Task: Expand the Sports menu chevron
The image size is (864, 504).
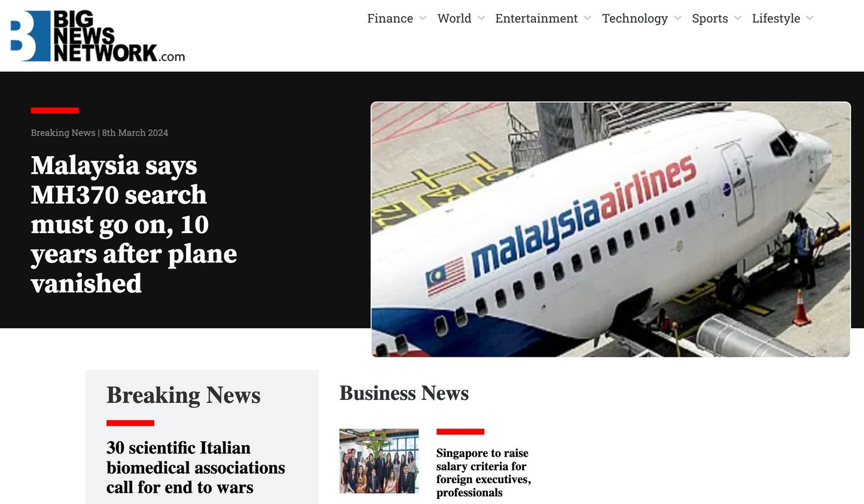Action: (x=738, y=19)
